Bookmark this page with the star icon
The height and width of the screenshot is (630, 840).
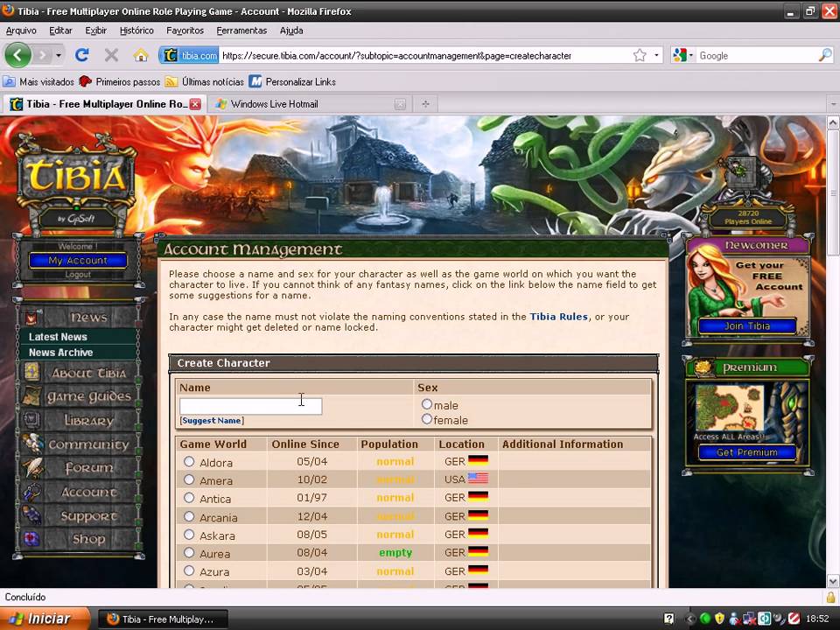(640, 55)
